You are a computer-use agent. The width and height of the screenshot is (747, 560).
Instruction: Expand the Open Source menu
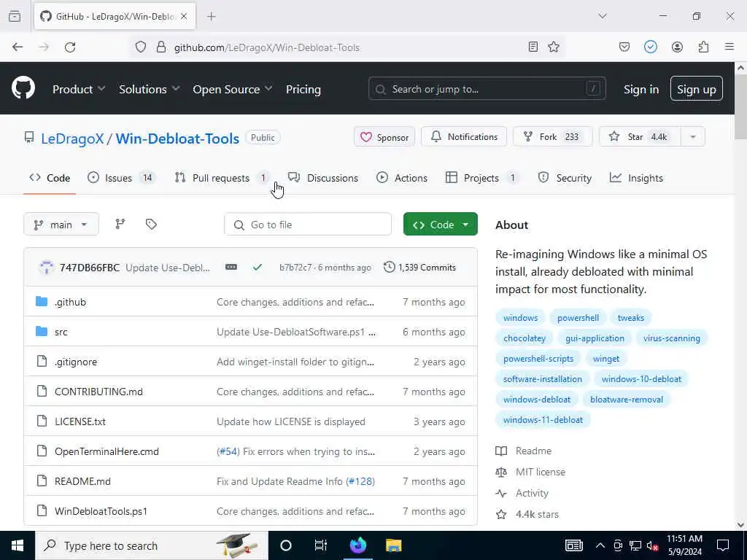(x=233, y=89)
